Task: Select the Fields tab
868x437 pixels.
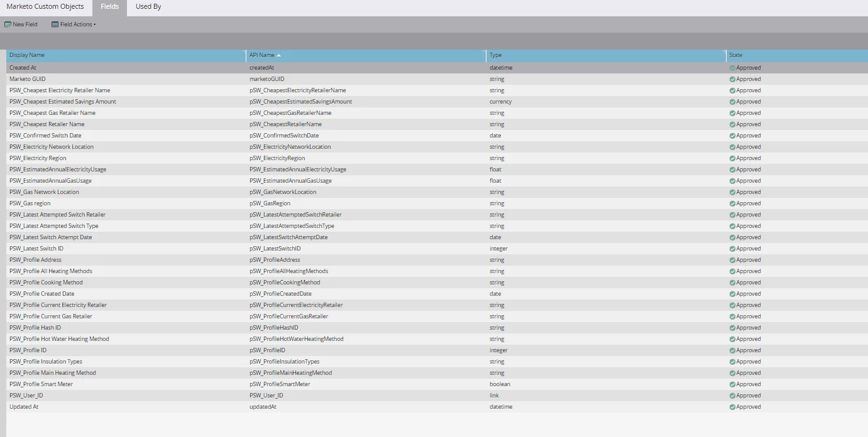Action: point(109,7)
